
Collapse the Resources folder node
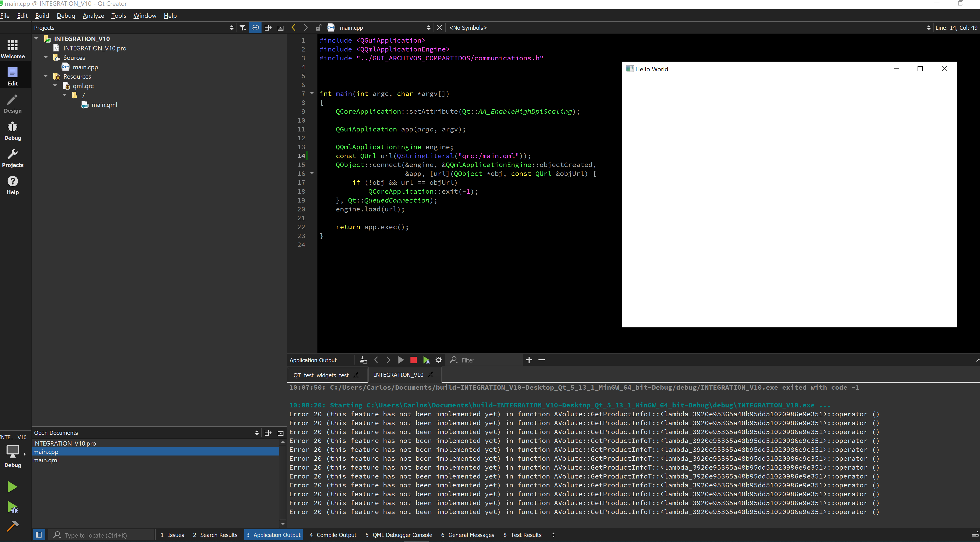46,76
